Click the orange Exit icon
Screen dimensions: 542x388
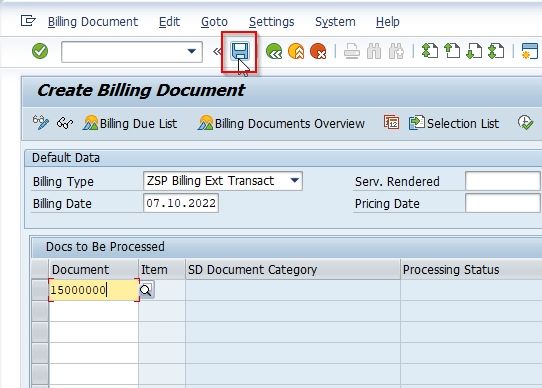(296, 52)
